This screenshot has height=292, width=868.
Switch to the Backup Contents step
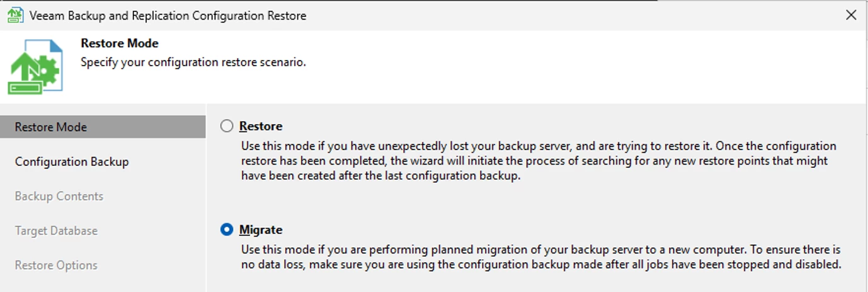pyautogui.click(x=103, y=196)
